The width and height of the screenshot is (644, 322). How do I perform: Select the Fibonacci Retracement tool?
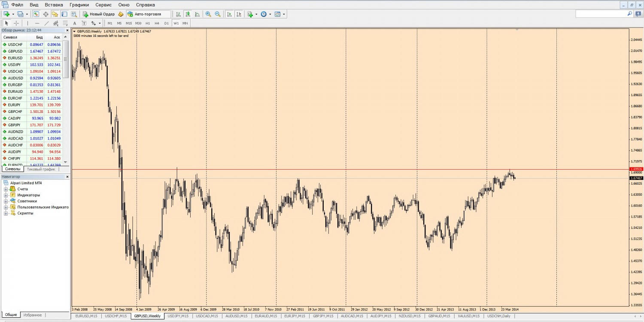coord(65,23)
